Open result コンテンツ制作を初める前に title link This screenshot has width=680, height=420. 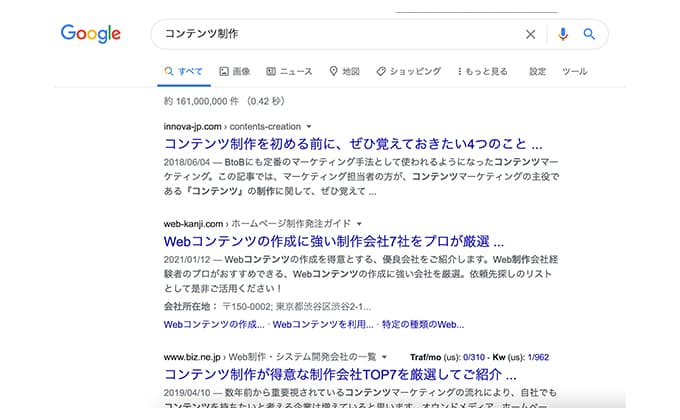353,144
